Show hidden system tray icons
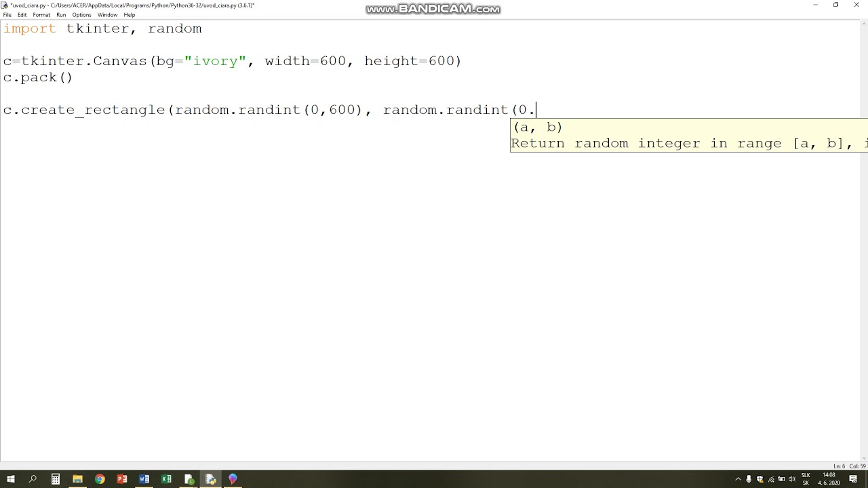This screenshot has width=868, height=488. pyautogui.click(x=738, y=479)
